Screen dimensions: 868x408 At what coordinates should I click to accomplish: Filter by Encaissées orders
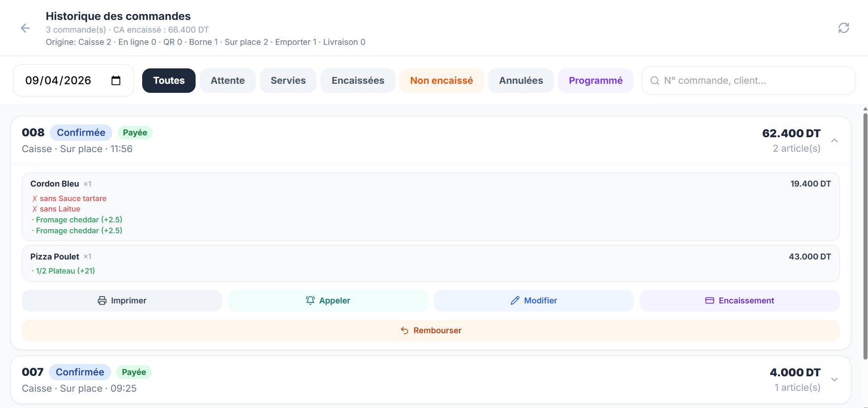tap(358, 81)
